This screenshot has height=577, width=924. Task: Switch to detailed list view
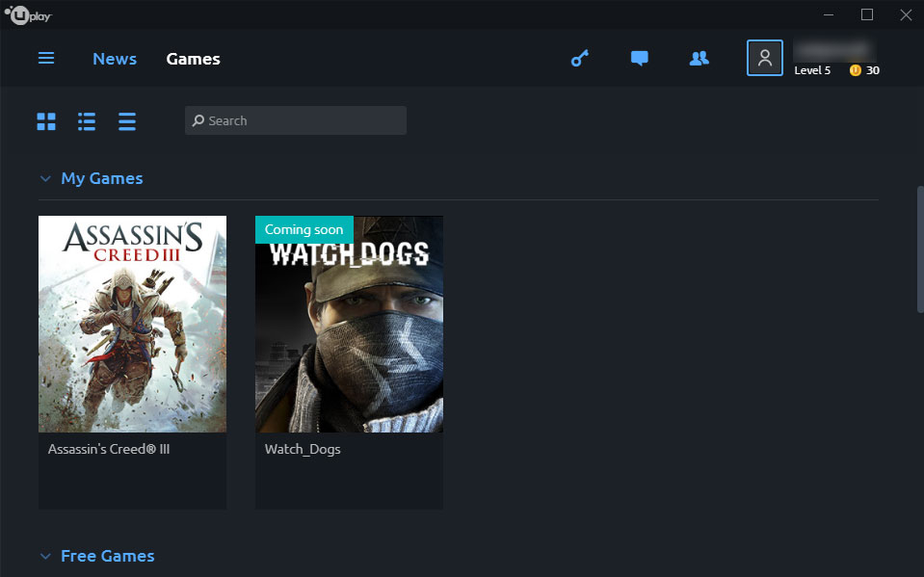[87, 121]
